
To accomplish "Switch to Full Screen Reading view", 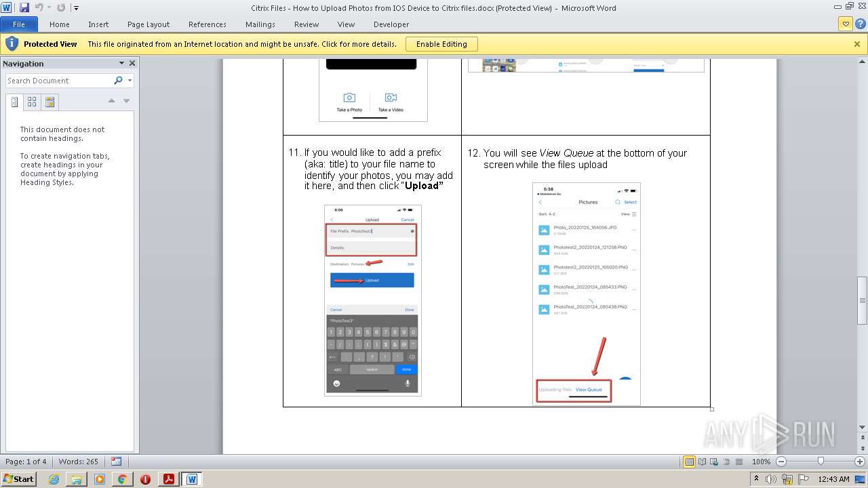I will click(x=702, y=462).
